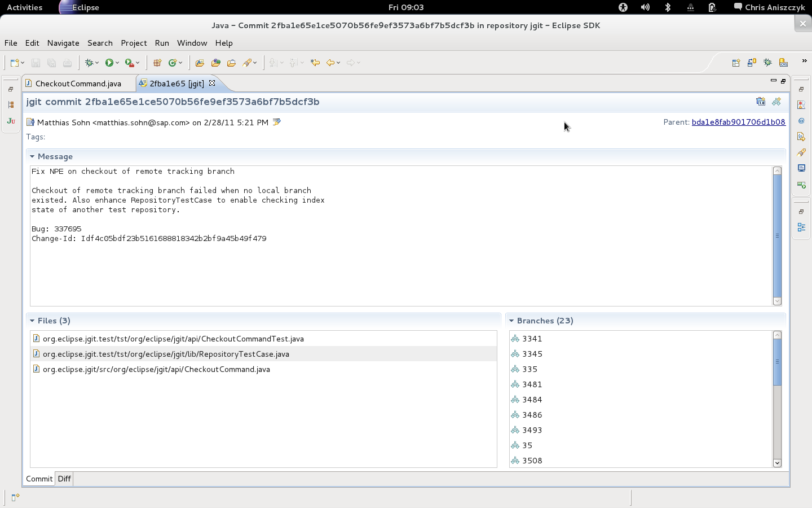Image resolution: width=812 pixels, height=508 pixels.
Task: Open dropdown arrow next to Run icon
Action: pos(117,63)
